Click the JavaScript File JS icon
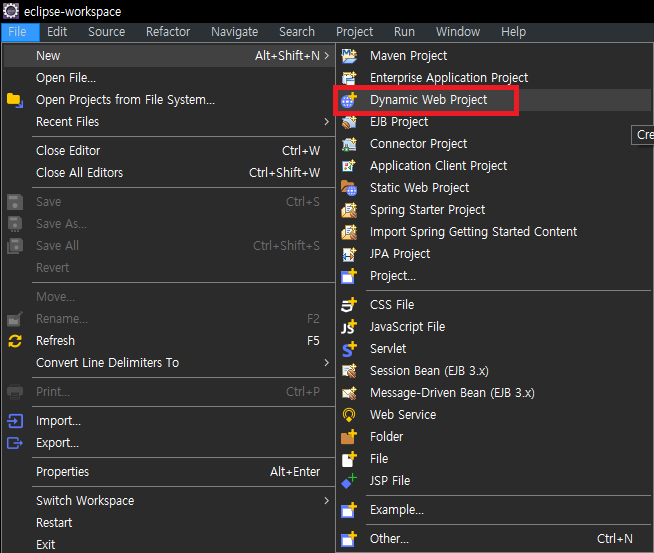Viewport: 654px width, 553px height. 349,327
